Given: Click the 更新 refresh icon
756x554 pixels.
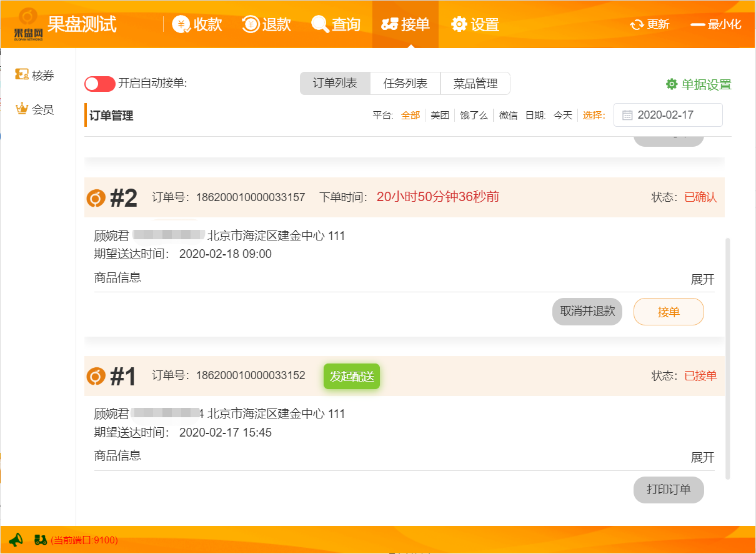Looking at the screenshot, I should pyautogui.click(x=637, y=24).
